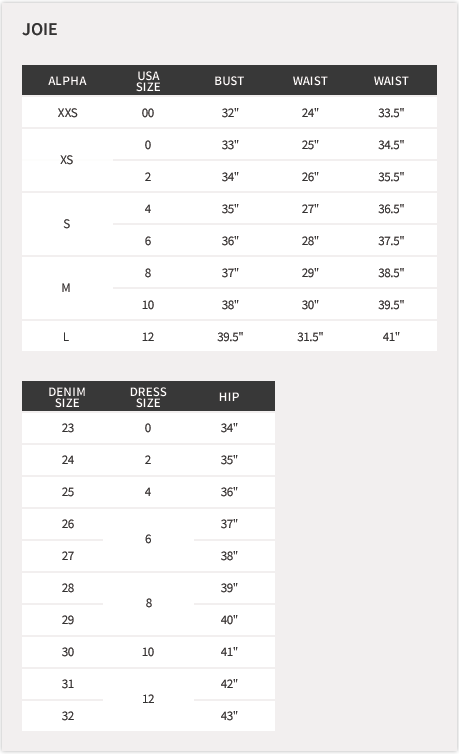Click the USA SIZE column header
Screen dimensions: 459x754
pyautogui.click(x=148, y=81)
